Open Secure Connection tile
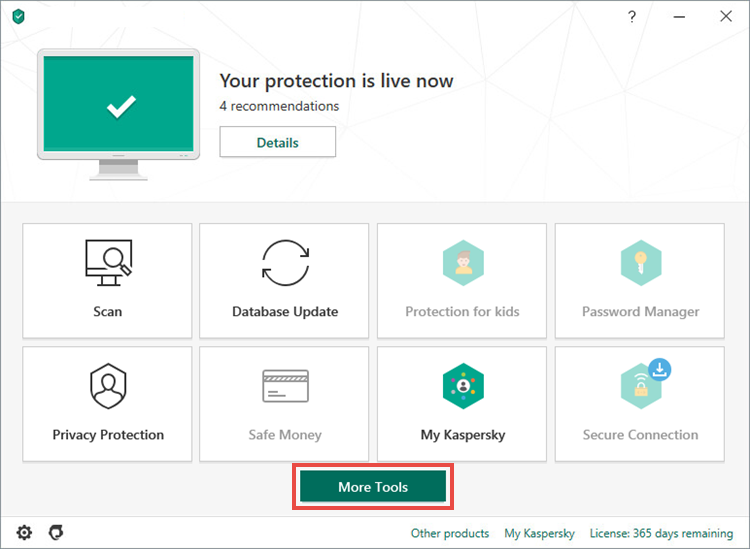The width and height of the screenshot is (750, 549). click(640, 404)
